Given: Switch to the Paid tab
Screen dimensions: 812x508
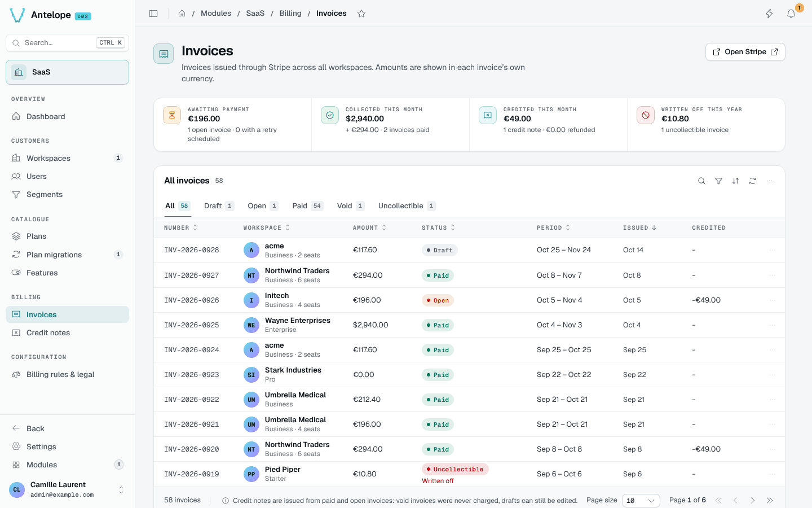Looking at the screenshot, I should pyautogui.click(x=307, y=206).
